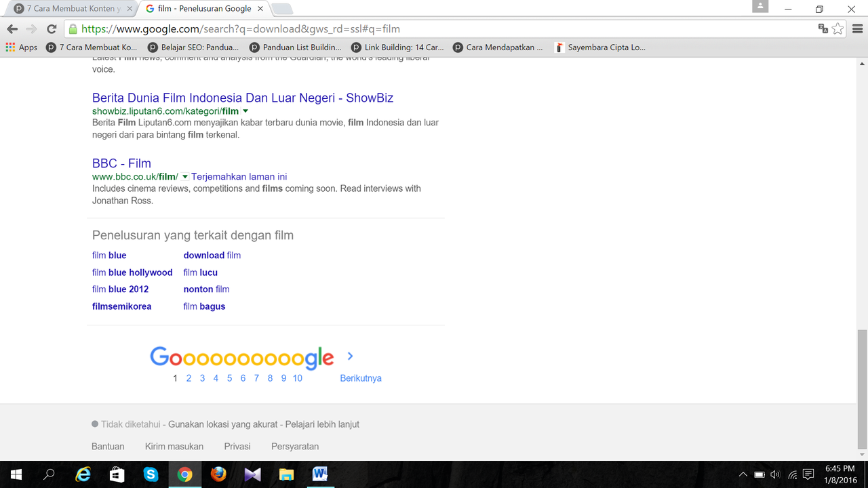
Task: Switch to Chrome in the taskbar
Action: click(x=184, y=474)
